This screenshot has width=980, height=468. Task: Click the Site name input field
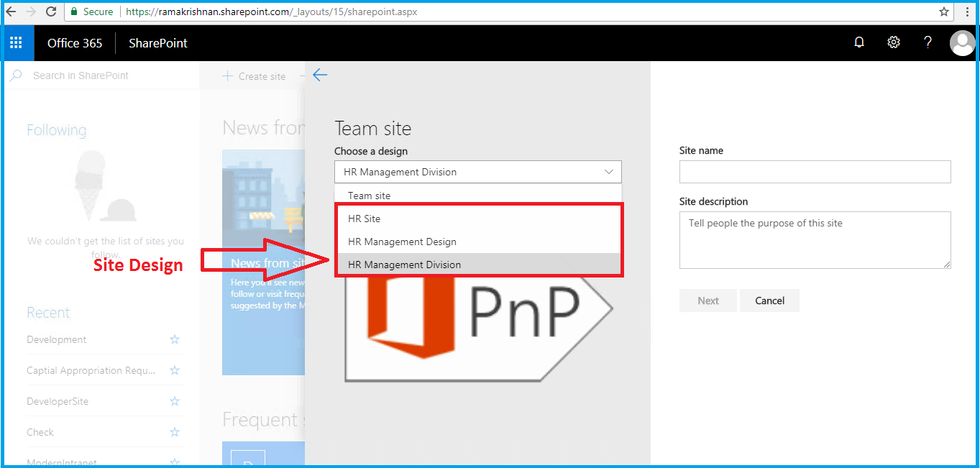point(815,171)
